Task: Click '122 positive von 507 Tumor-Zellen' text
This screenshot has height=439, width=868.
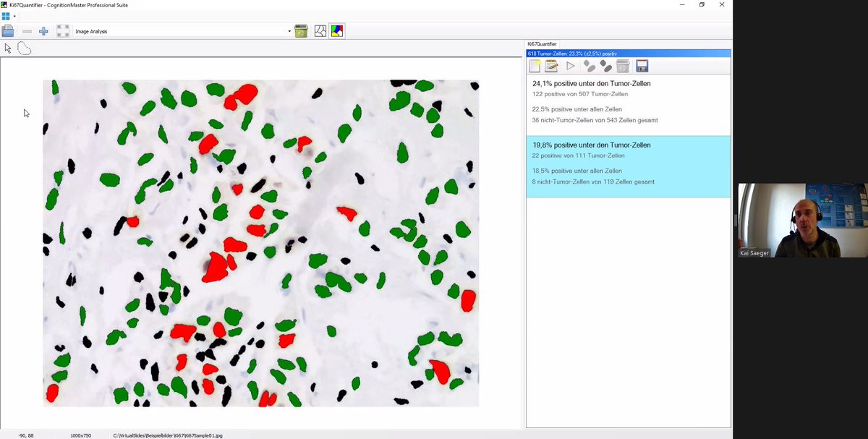Action: 580,94
